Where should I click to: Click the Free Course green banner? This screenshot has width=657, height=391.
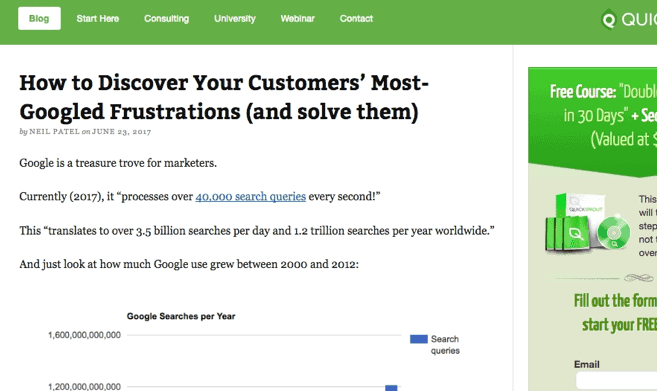point(593,119)
